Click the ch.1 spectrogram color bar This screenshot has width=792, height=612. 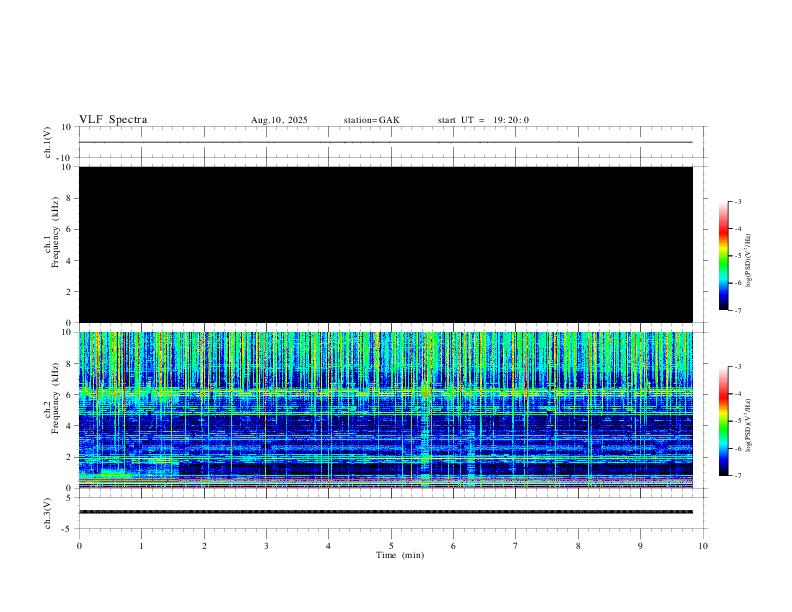point(723,256)
